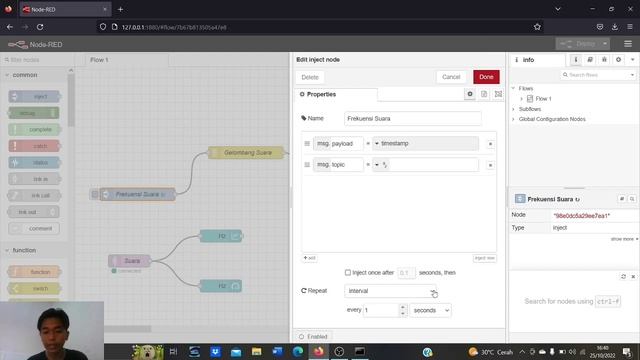Show the information sidebar icon

tap(576, 60)
